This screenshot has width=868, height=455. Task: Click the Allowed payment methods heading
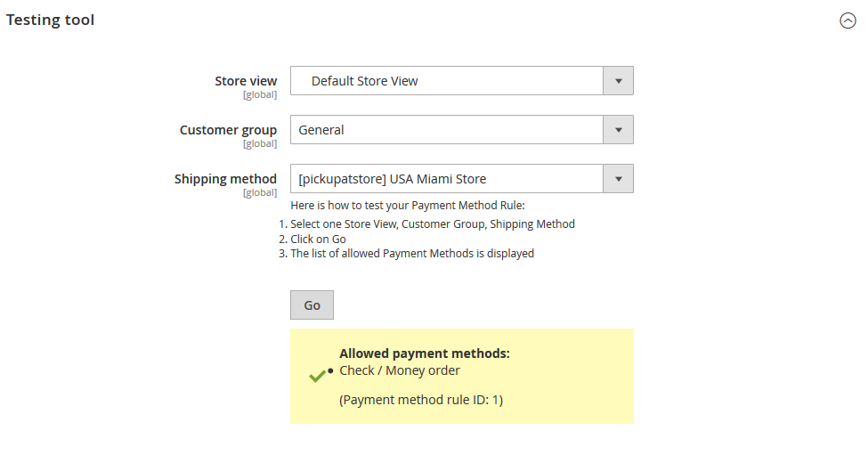pyautogui.click(x=425, y=353)
